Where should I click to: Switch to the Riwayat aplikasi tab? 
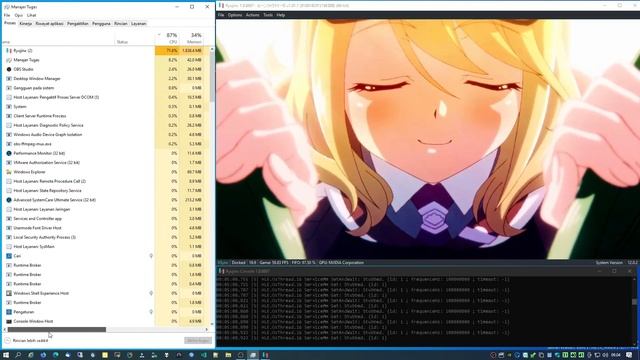coord(49,24)
